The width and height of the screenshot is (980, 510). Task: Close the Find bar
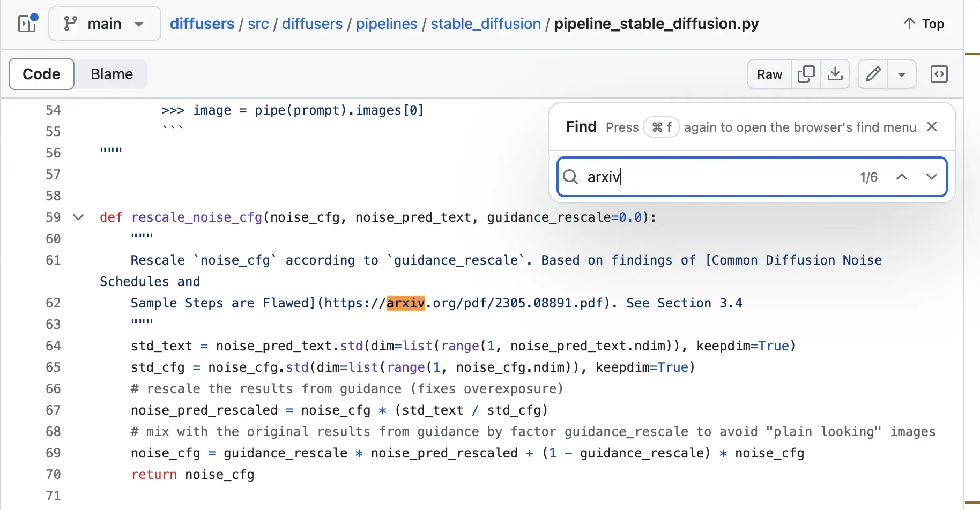[932, 127]
